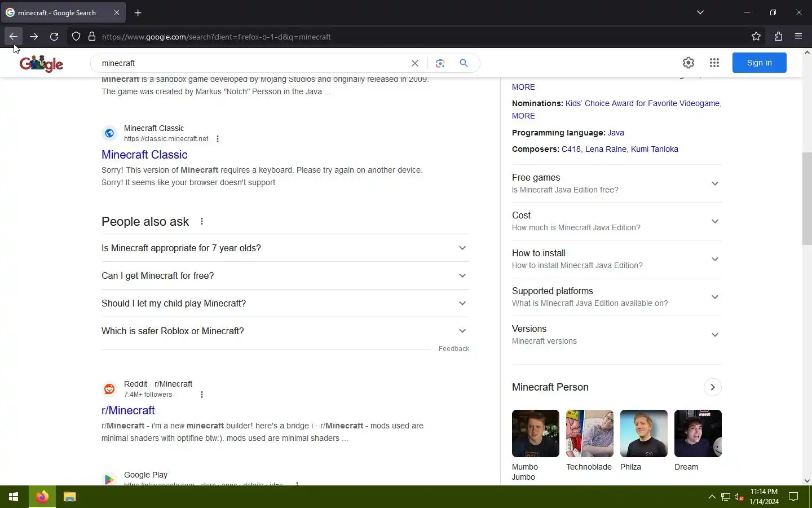Clear the search box with the X
The width and height of the screenshot is (812, 508).
[x=415, y=63]
